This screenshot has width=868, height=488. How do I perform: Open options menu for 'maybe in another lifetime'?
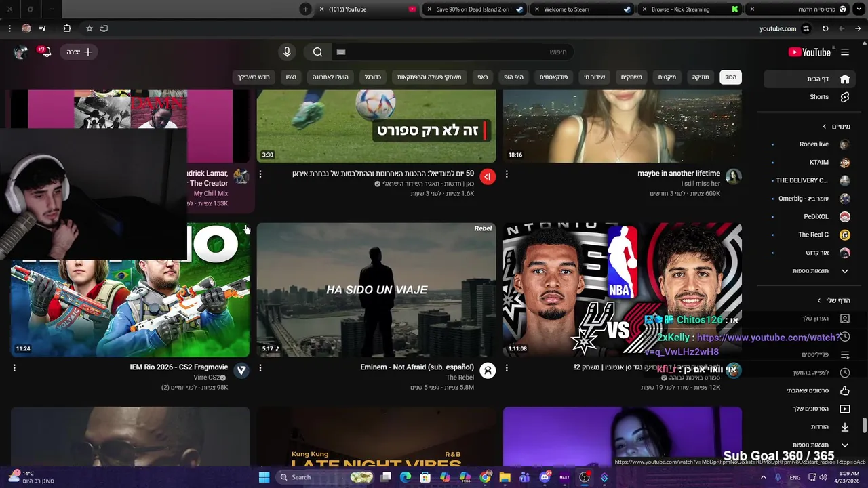pos(507,174)
